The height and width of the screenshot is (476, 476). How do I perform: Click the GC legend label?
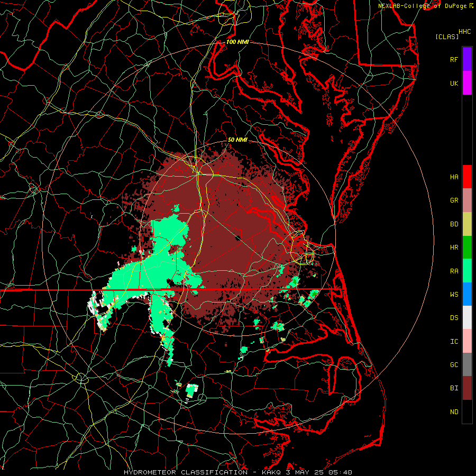pyautogui.click(x=454, y=365)
